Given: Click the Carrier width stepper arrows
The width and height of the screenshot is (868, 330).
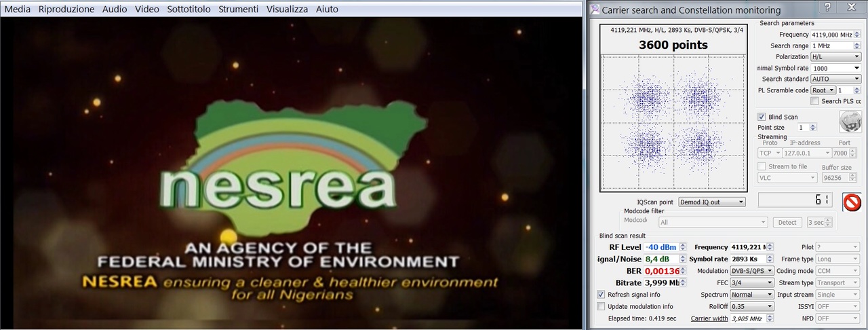Looking at the screenshot, I should pyautogui.click(x=768, y=318).
